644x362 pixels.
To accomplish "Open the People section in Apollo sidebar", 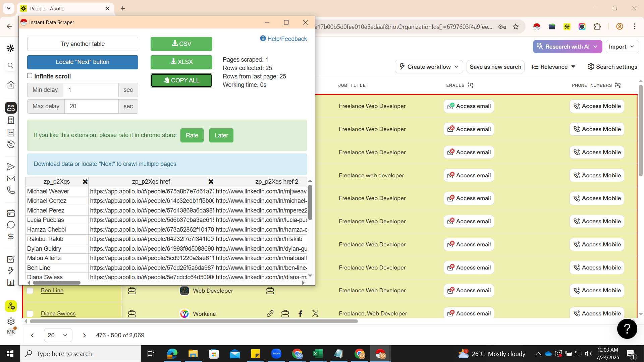I will point(11,108).
